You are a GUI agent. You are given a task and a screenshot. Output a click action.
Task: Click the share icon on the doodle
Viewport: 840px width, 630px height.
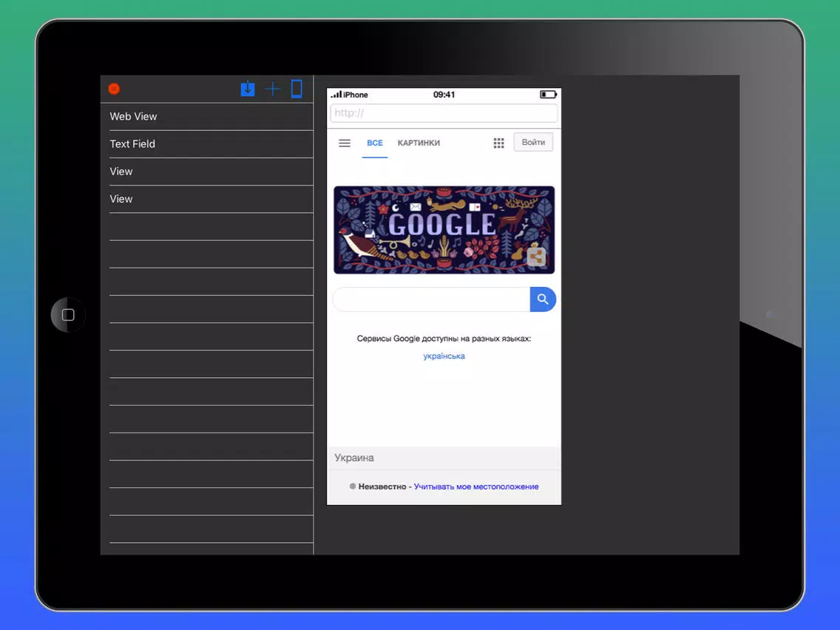point(536,257)
